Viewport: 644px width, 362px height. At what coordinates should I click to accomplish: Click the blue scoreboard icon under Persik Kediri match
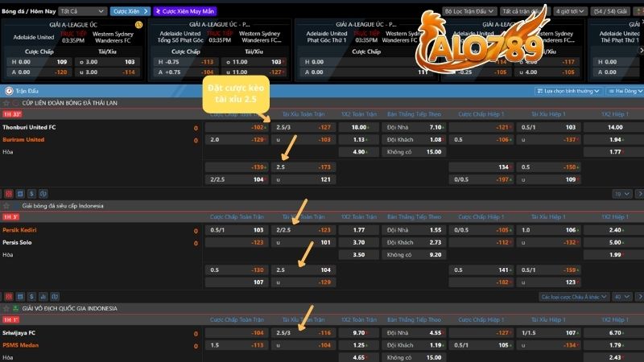(20, 296)
